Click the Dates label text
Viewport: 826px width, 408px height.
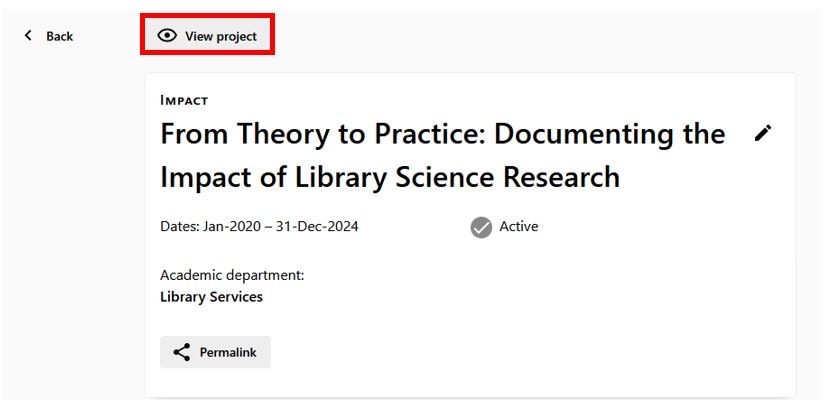tap(180, 226)
